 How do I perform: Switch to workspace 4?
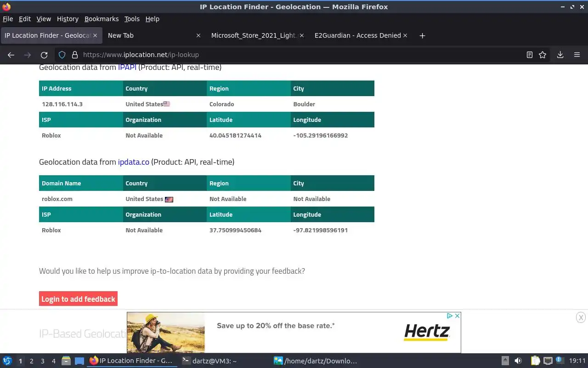coord(54,361)
